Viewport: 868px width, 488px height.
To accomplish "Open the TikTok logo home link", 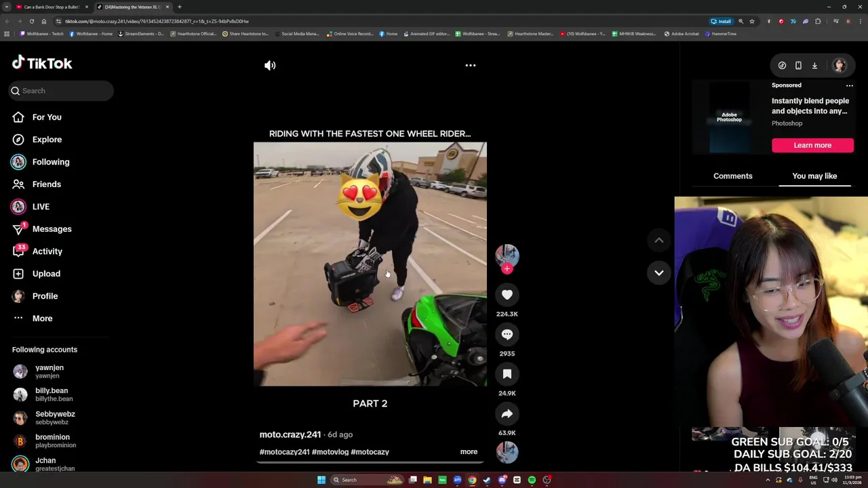I will point(42,63).
